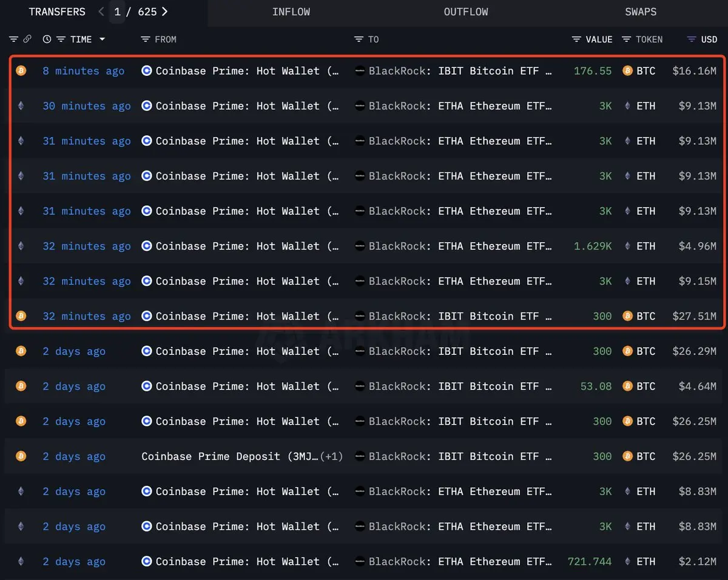Click the page number field showing 1

117,12
